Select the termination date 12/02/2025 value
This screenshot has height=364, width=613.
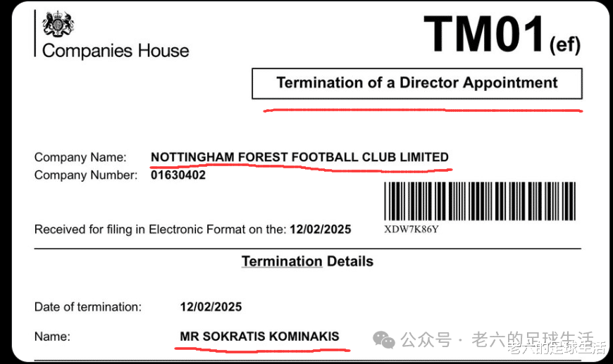pyautogui.click(x=211, y=307)
